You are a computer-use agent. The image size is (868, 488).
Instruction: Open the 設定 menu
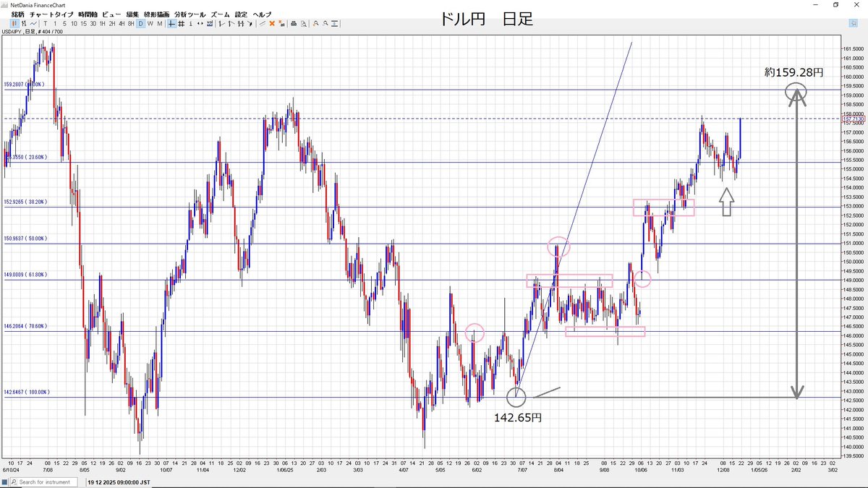click(x=241, y=14)
